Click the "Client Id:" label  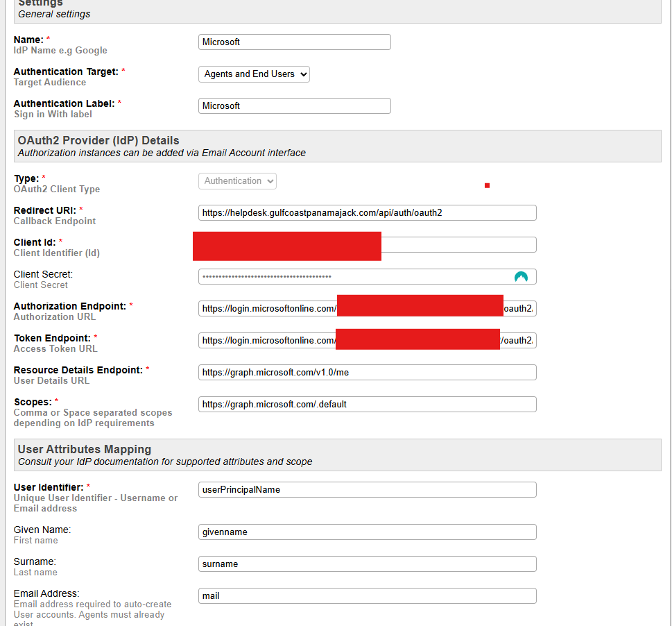coord(35,243)
